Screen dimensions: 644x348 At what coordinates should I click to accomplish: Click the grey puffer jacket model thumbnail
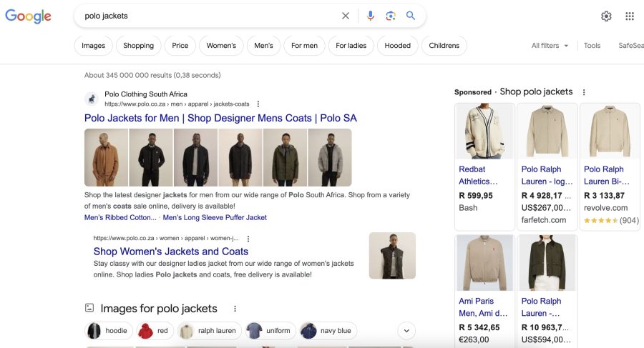tap(330, 158)
